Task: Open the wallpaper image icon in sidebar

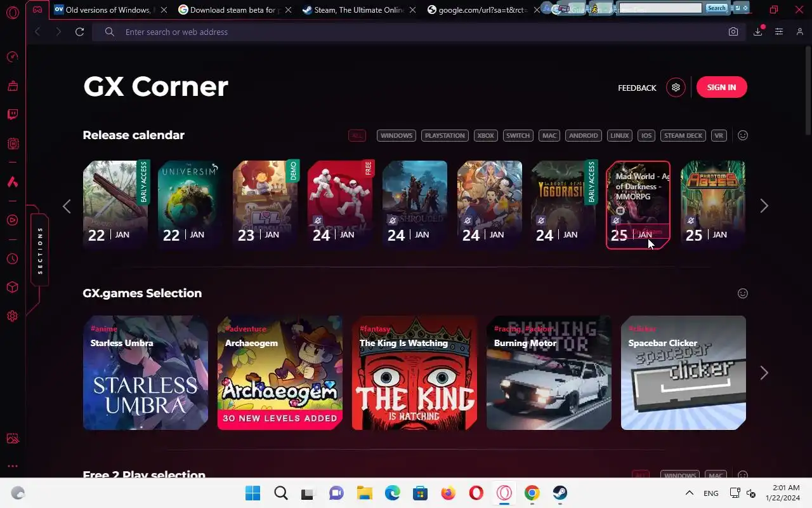Action: [x=12, y=439]
